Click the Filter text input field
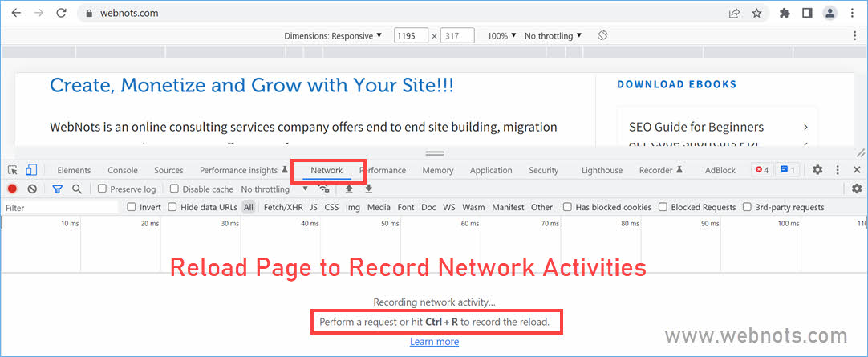Image resolution: width=868 pixels, height=357 pixels. (60, 207)
